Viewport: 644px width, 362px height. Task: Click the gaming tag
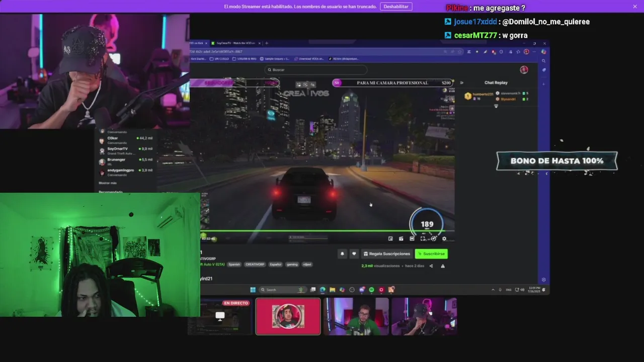pyautogui.click(x=292, y=264)
